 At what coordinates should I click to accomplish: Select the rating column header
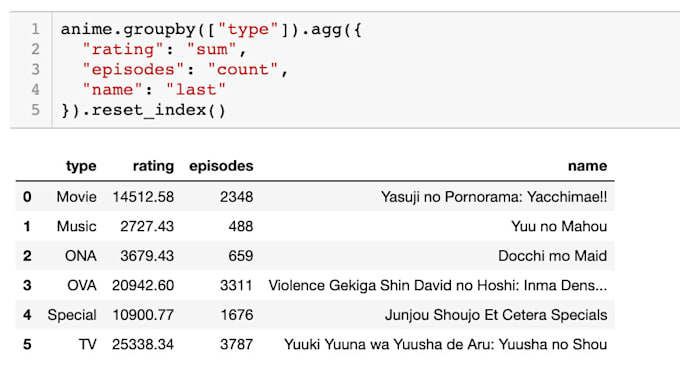[153, 166]
